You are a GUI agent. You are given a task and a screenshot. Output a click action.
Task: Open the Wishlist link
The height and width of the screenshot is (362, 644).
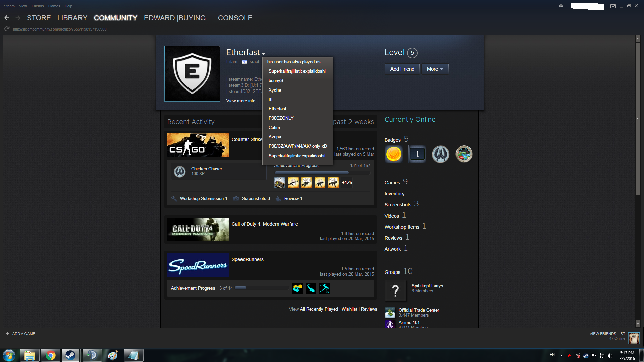(x=349, y=309)
